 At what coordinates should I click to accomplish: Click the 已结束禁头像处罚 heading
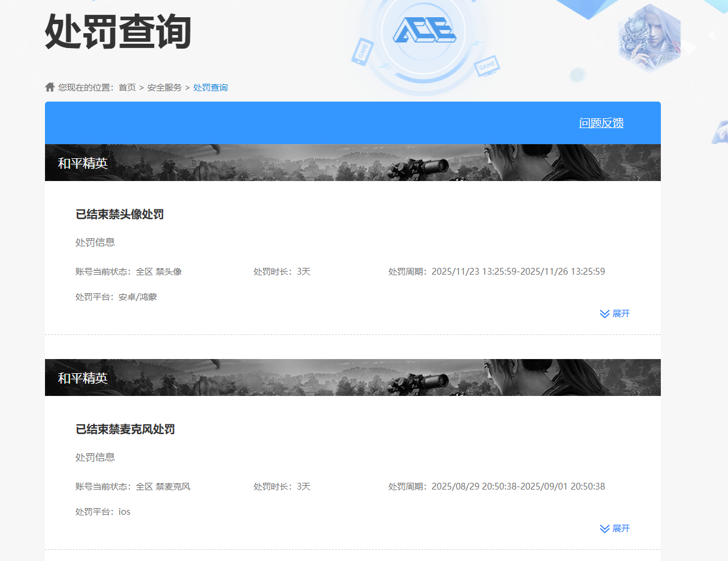point(119,214)
